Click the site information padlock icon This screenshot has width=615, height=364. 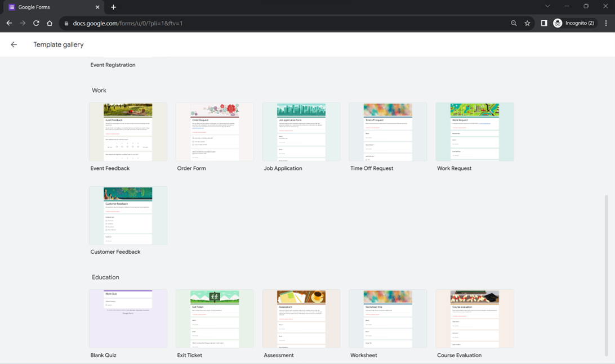click(66, 23)
